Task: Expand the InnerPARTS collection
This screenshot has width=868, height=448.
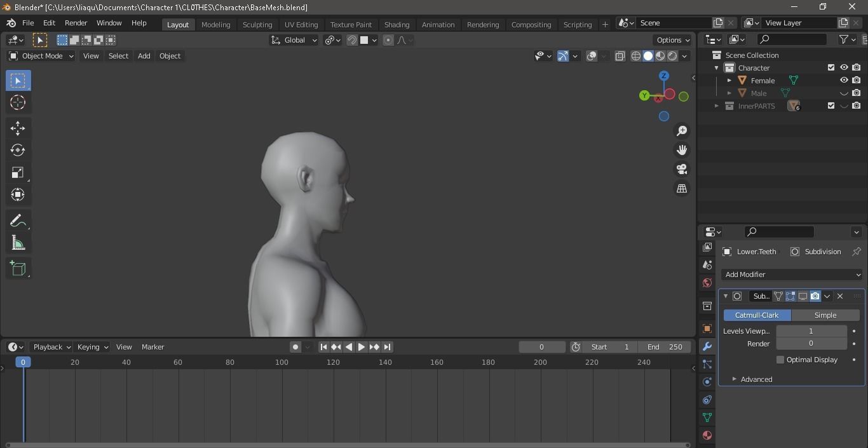Action: tap(717, 106)
